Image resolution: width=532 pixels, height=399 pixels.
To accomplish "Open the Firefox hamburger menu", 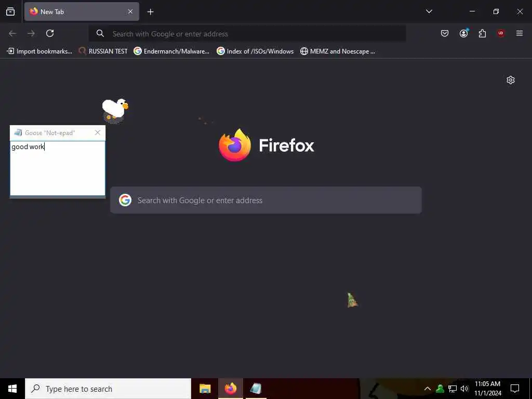I will pos(519,33).
